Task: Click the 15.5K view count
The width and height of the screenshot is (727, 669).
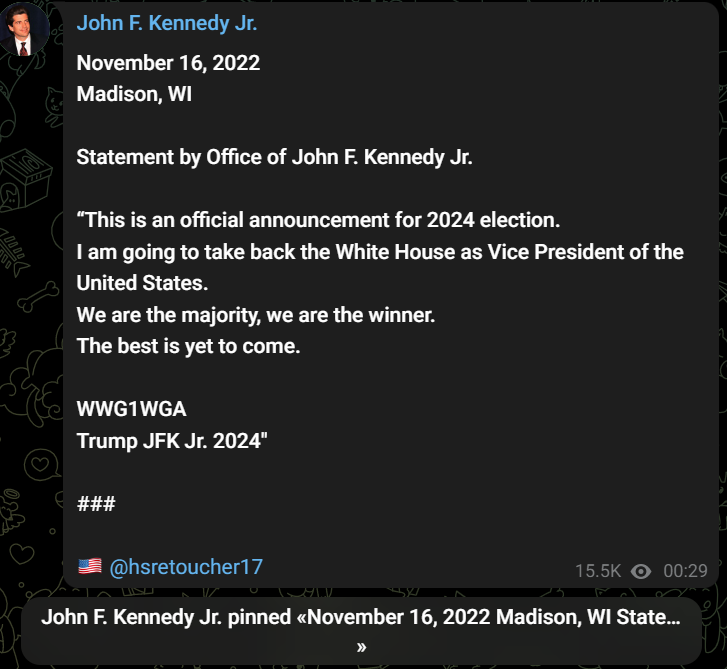Action: point(598,571)
